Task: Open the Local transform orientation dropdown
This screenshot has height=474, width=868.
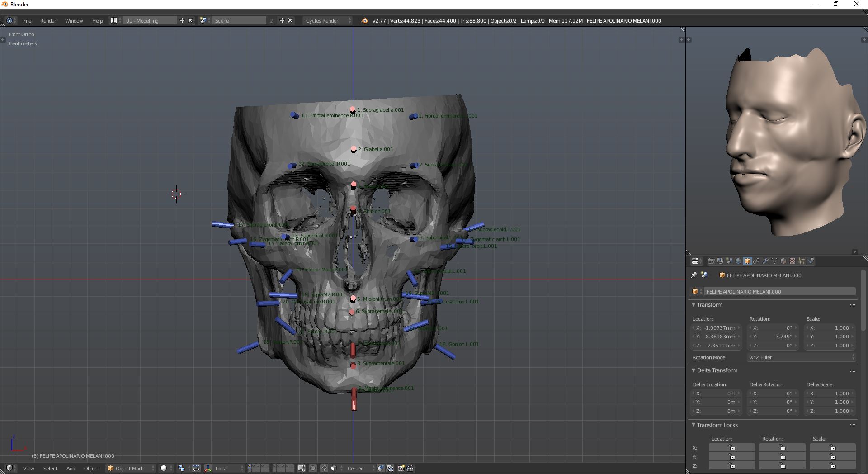Action: click(228, 469)
